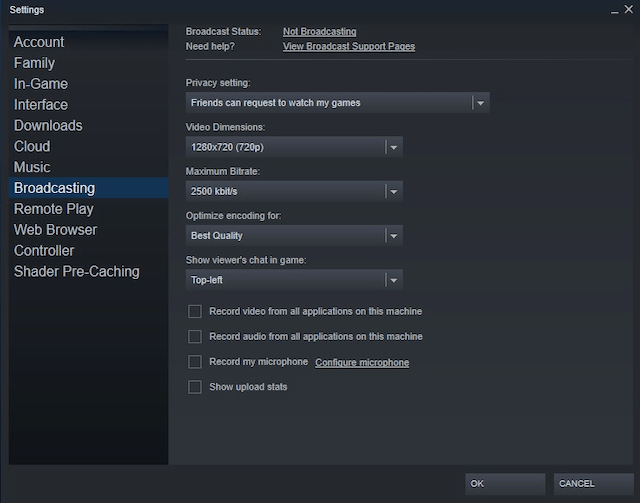The height and width of the screenshot is (503, 640).
Task: Check the Record my microphone box
Action: [195, 362]
